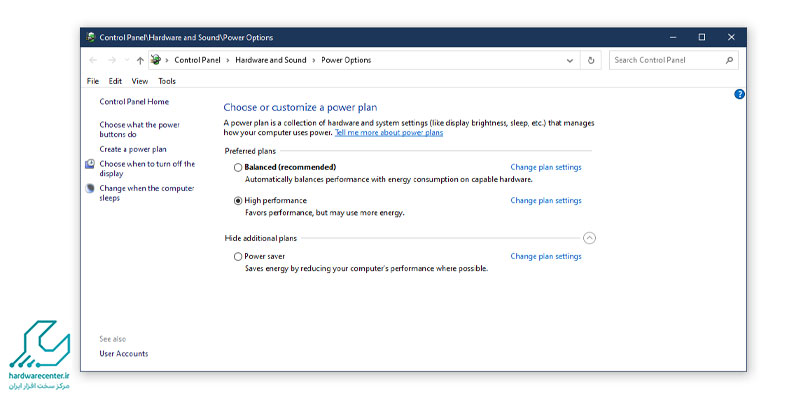Select the Balanced (recommended) power plan
This screenshot has width=800, height=400.
tap(238, 167)
